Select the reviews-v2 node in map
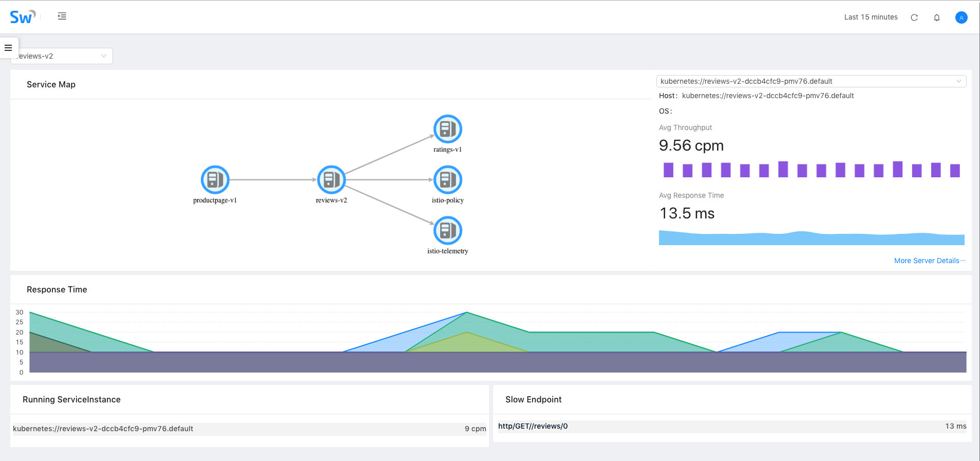 tap(331, 180)
